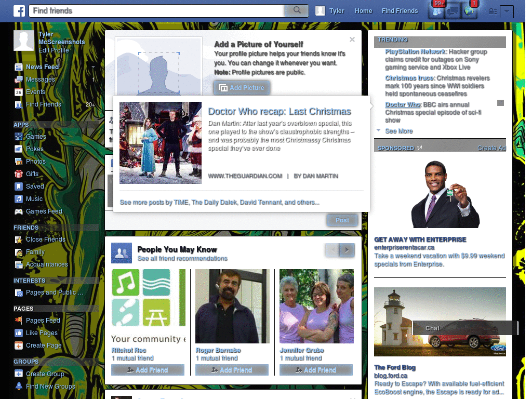Open See all friend recommendations link

pyautogui.click(x=182, y=259)
